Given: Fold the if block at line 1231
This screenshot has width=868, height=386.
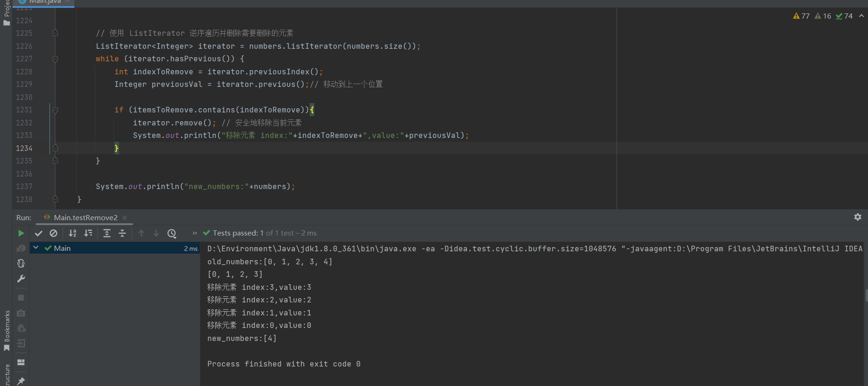Looking at the screenshot, I should click(x=55, y=110).
